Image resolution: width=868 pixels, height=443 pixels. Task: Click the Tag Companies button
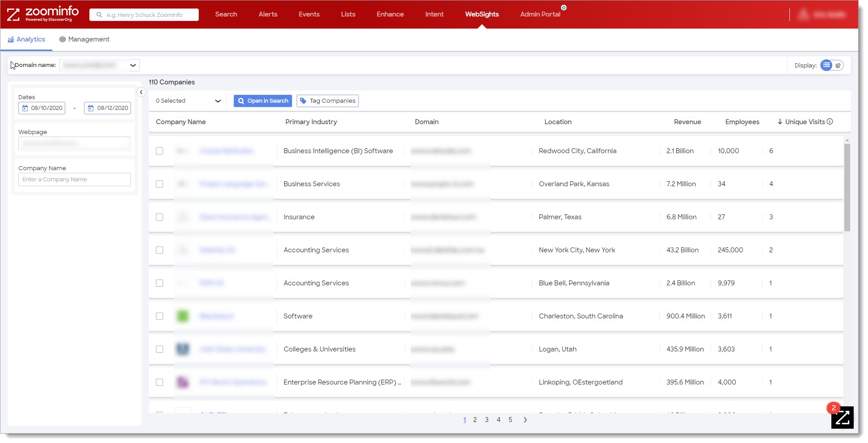point(327,100)
